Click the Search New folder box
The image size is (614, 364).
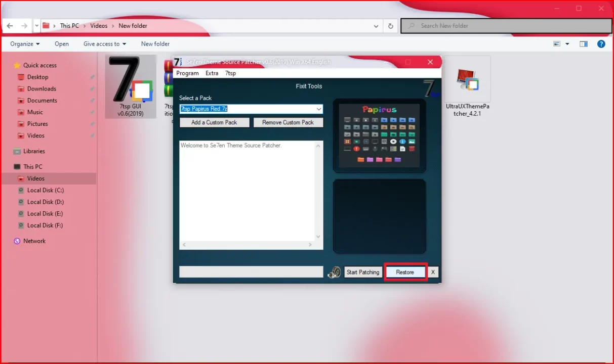[506, 26]
